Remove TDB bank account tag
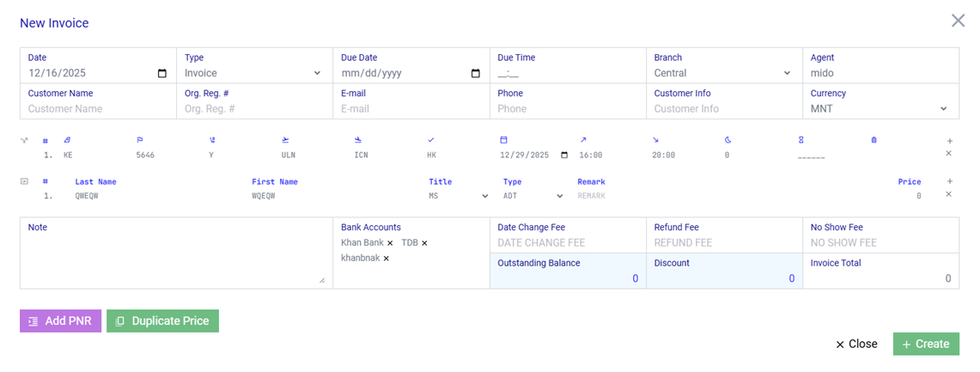This screenshot has height=372, width=980. (x=424, y=243)
